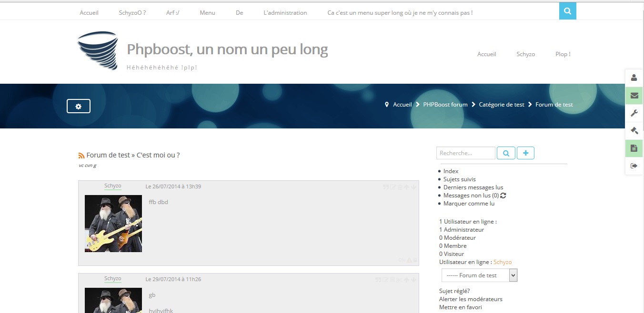Click the down arrow on the 29/07/2014 post
644x313 pixels.
(x=413, y=280)
